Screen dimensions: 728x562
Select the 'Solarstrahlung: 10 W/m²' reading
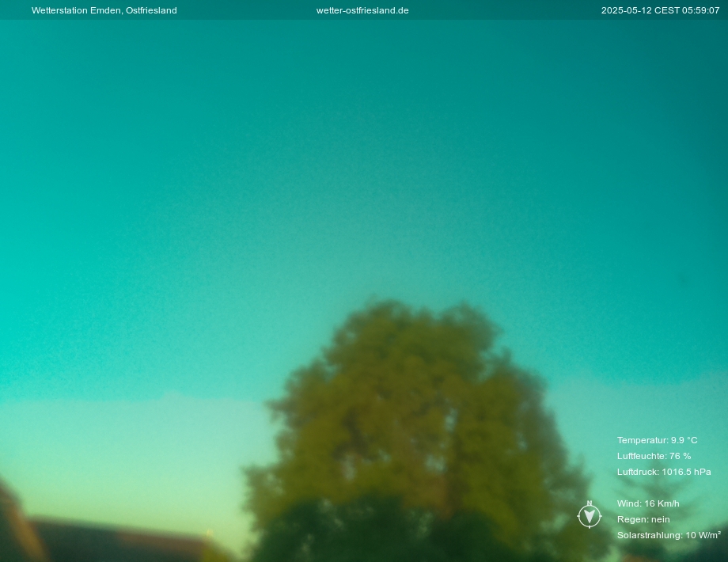(669, 535)
